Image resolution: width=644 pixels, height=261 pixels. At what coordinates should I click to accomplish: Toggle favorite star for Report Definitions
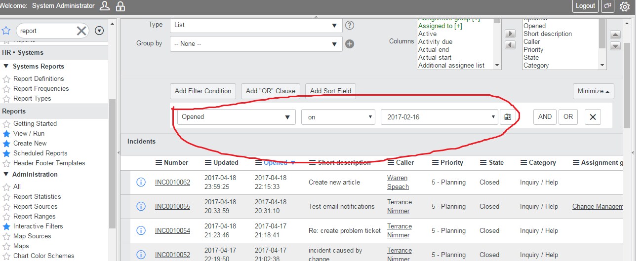coord(6,79)
